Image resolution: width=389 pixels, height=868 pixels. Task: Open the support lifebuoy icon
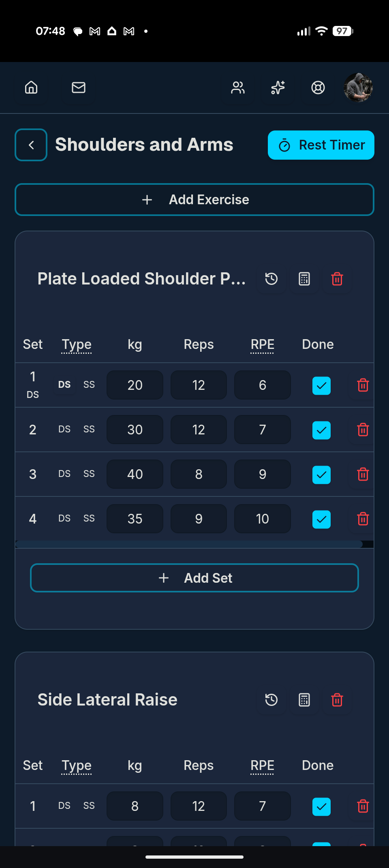tap(318, 88)
